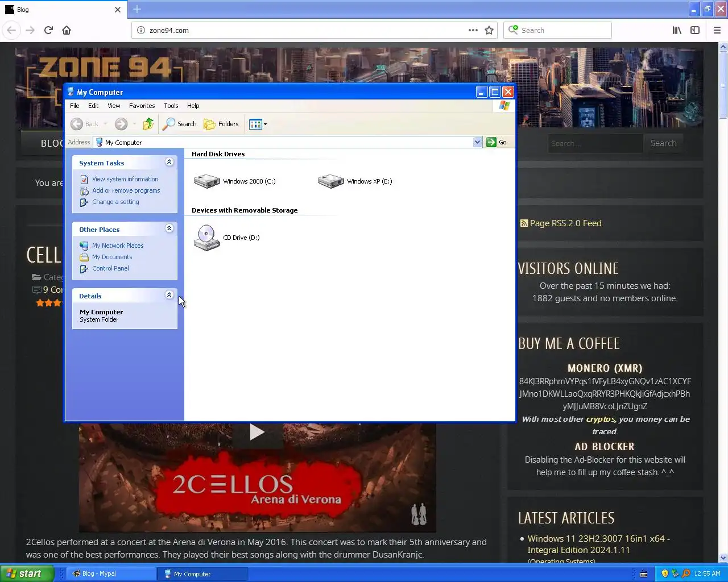Click the Search toolbar button in My Computer

point(180,124)
